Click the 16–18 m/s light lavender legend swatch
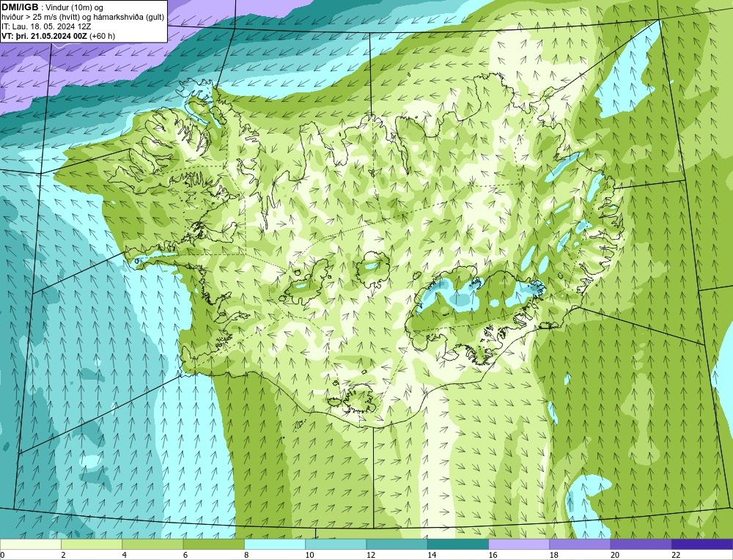Viewport: 733px width, 560px height. [519, 544]
